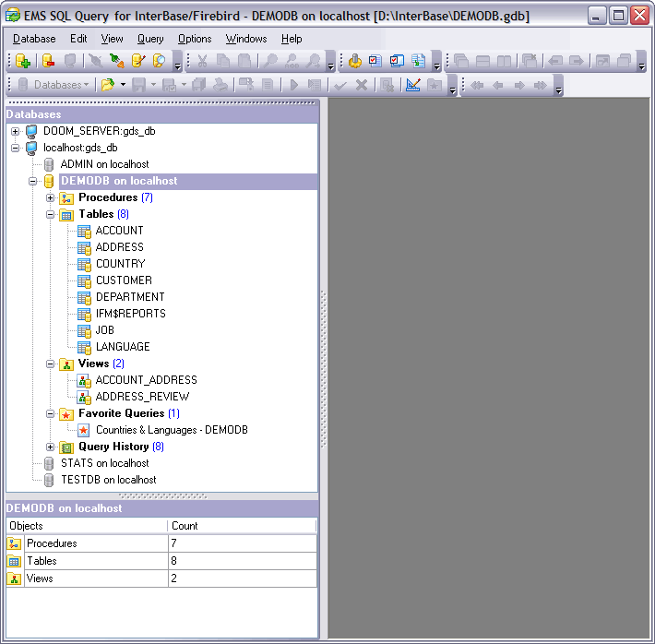Viewport: 655px width, 644px height.
Task: Open dropdown arrow beside Load Query folder
Action: pyautogui.click(x=123, y=84)
